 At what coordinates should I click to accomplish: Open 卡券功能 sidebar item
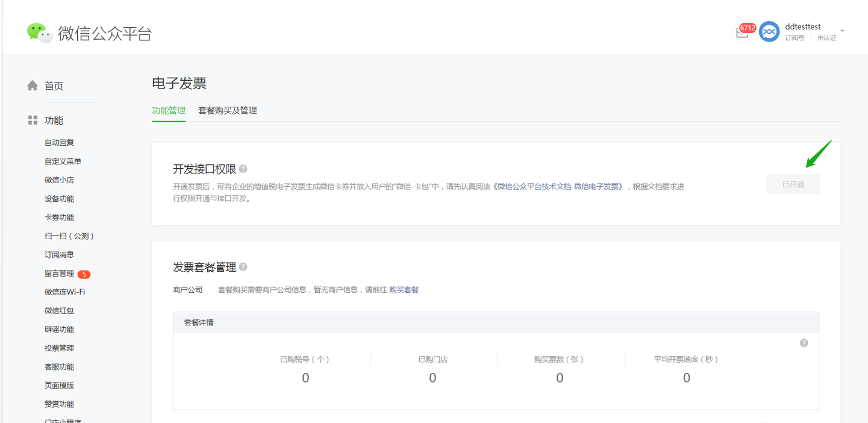pos(59,218)
